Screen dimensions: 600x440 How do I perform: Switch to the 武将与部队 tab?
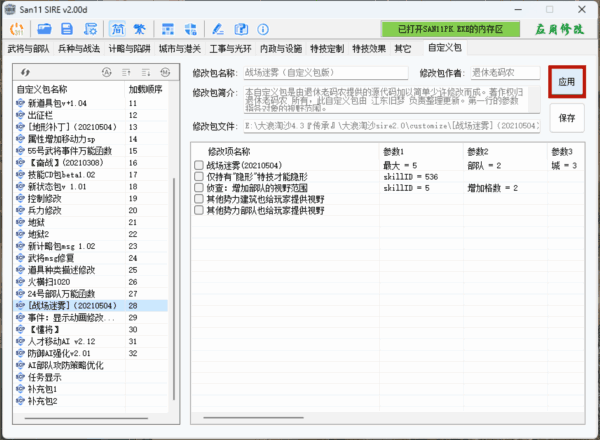[28, 48]
